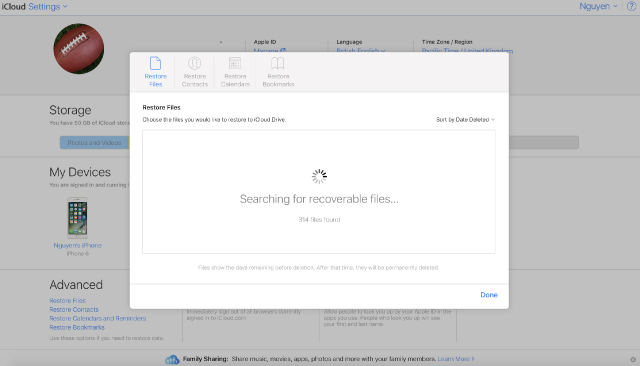
Task: Open Family Sharing Learn More link
Action: (456, 359)
